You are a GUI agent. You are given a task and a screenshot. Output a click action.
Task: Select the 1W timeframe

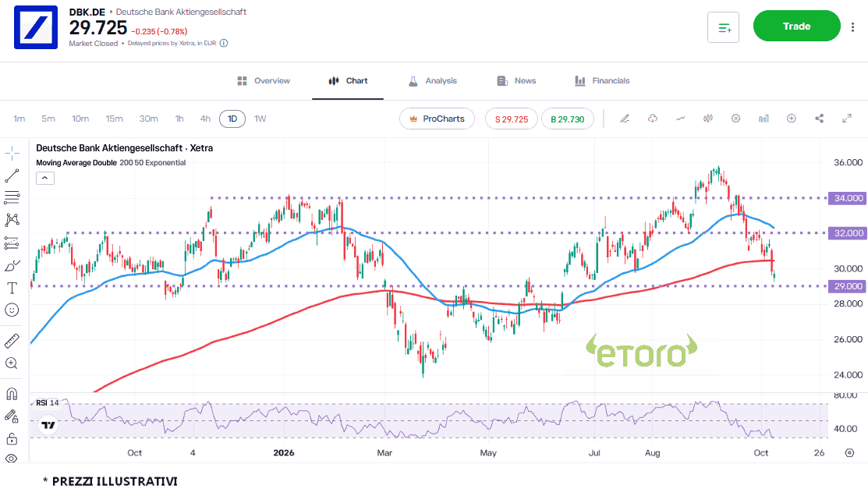tap(260, 119)
